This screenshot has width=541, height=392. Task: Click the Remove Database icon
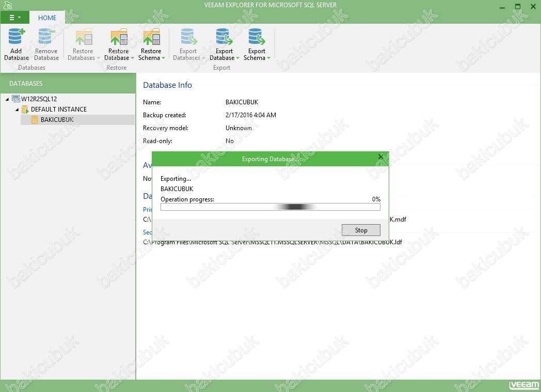46,37
